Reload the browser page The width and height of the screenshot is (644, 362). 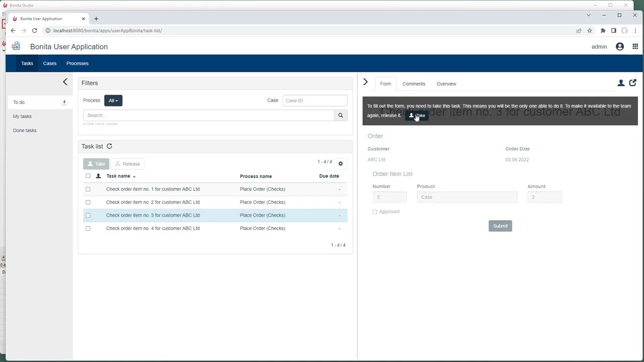coord(34,31)
